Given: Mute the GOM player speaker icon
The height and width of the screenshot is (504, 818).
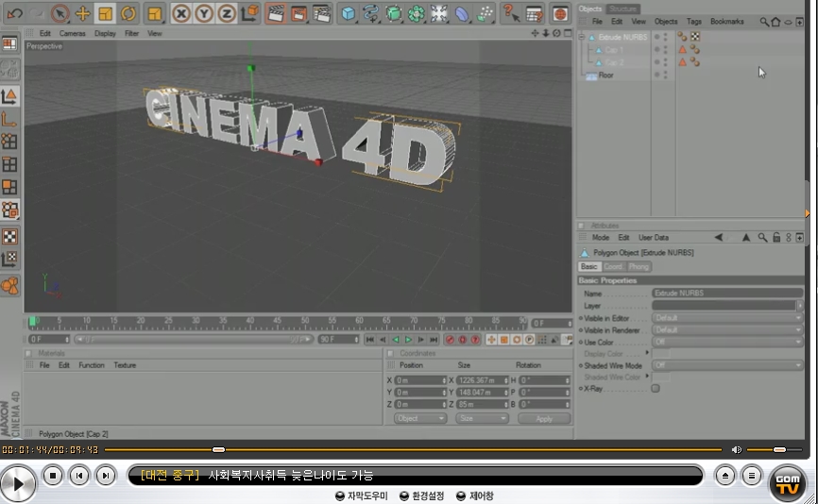Looking at the screenshot, I should pos(737,450).
